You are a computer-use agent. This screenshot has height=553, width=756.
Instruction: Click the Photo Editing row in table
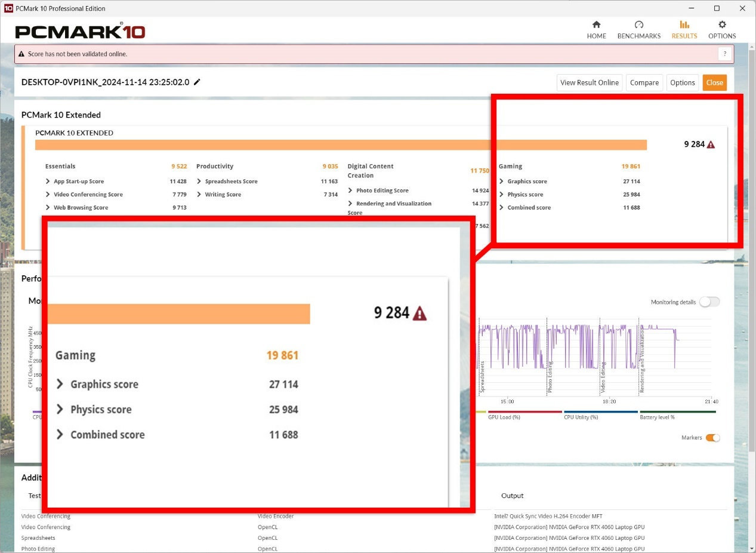pyautogui.click(x=38, y=549)
